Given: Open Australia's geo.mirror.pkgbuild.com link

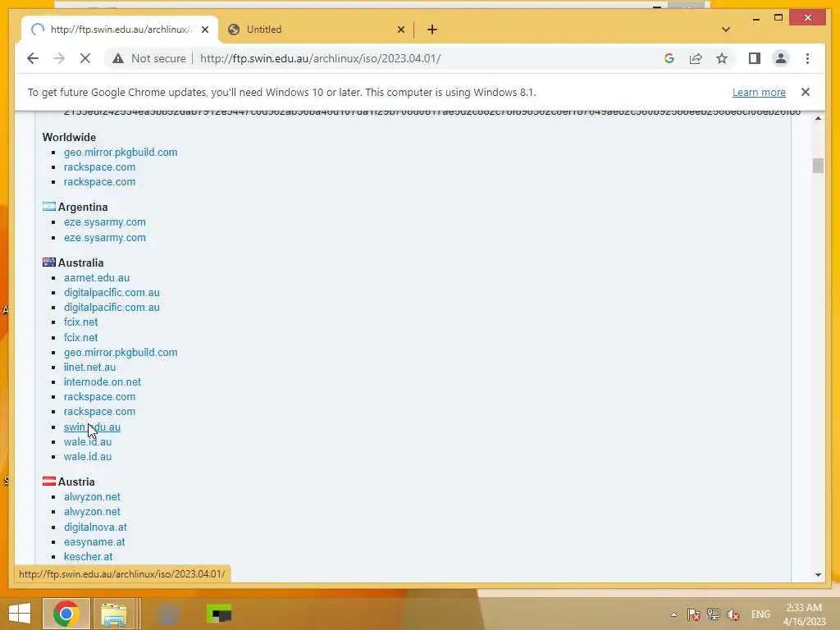Looking at the screenshot, I should pyautogui.click(x=121, y=353).
